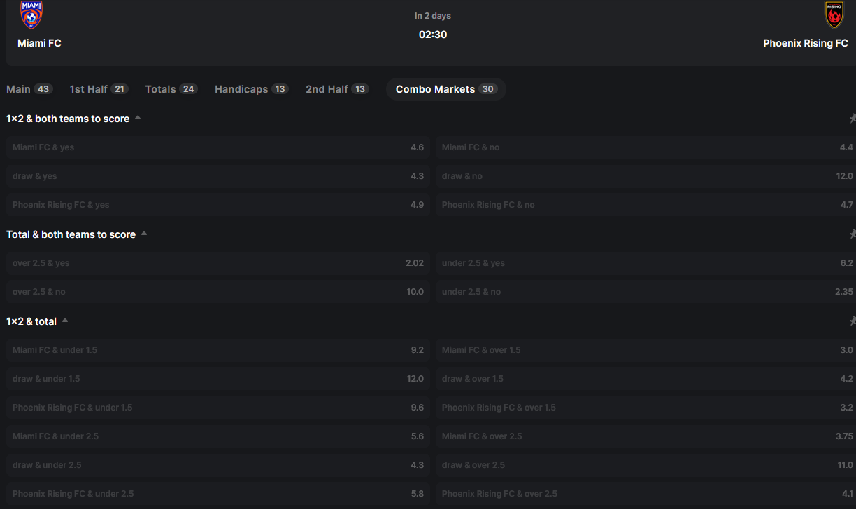The image size is (856, 509).
Task: Go to the 2nd Half tab
Action: [x=337, y=89]
